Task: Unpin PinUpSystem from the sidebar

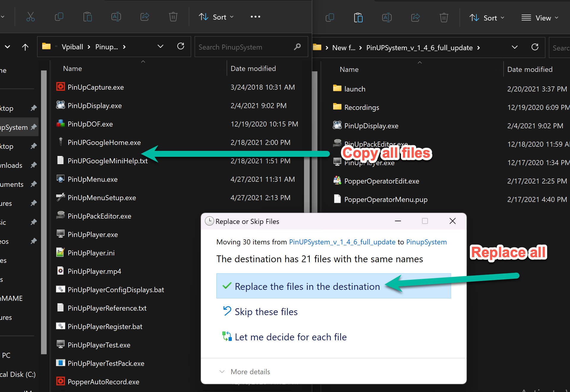Action: [34, 127]
